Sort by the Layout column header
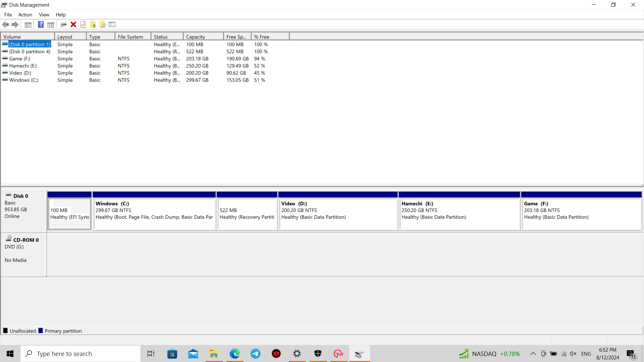This screenshot has width=644, height=362. point(70,37)
